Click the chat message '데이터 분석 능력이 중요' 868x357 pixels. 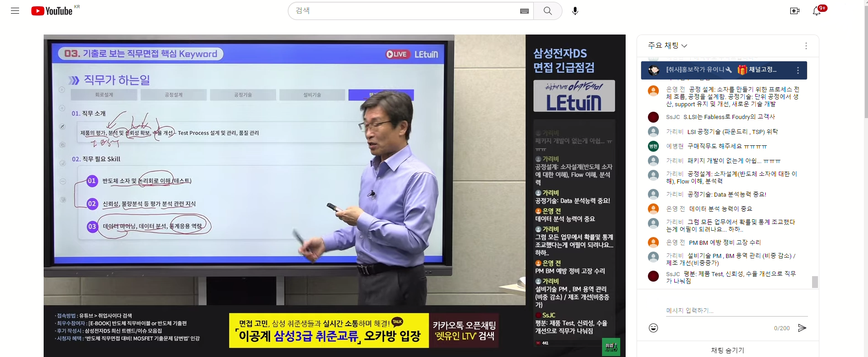pos(721,209)
